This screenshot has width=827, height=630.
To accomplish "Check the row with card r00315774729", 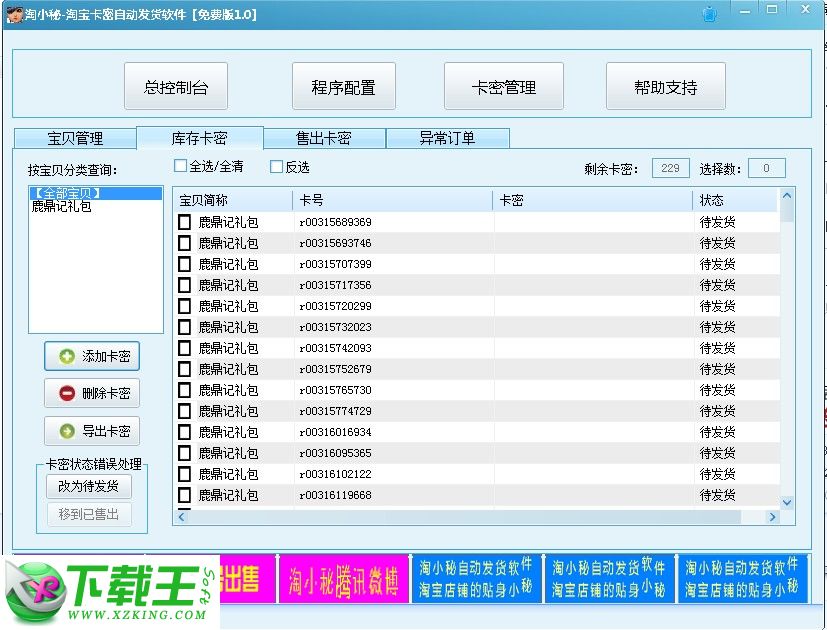I will point(185,411).
